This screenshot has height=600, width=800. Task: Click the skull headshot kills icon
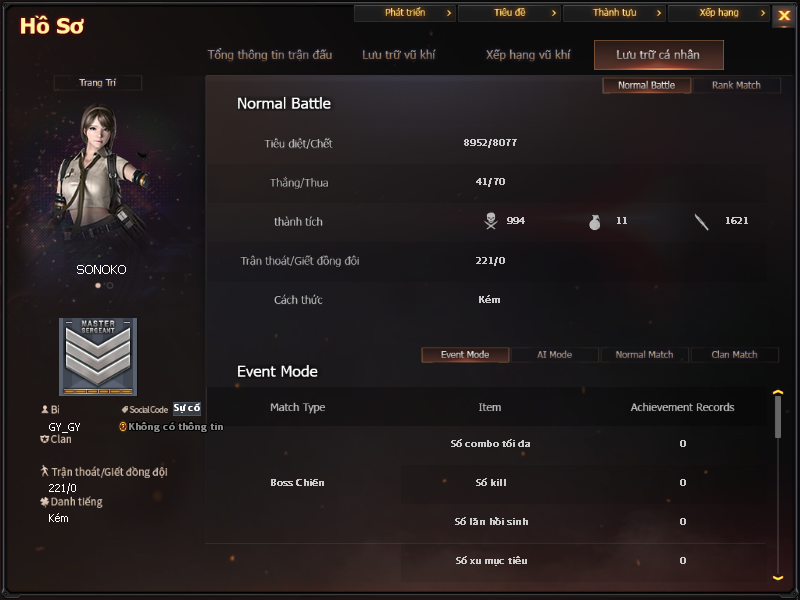click(x=491, y=221)
